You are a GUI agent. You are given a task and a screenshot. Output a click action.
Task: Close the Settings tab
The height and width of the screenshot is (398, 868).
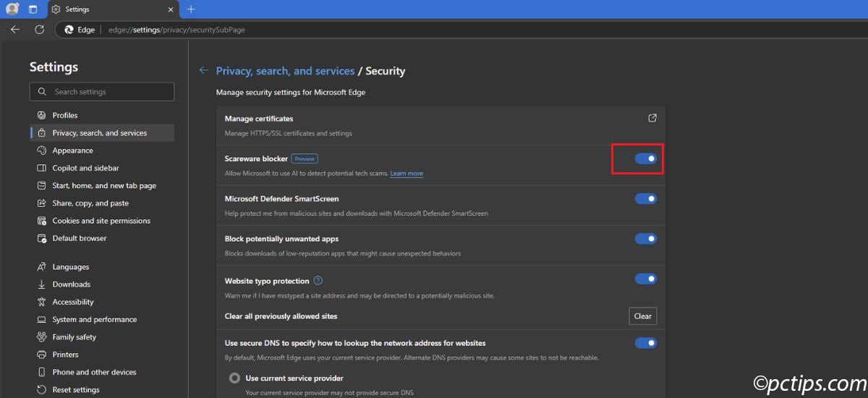(x=171, y=9)
